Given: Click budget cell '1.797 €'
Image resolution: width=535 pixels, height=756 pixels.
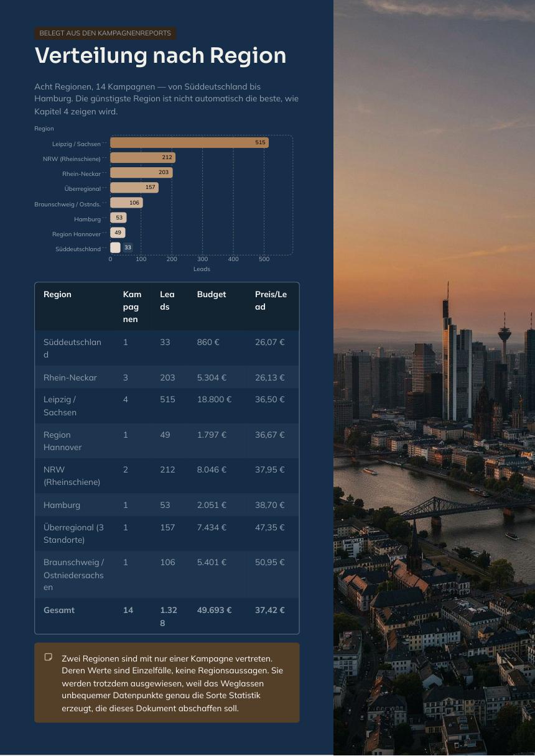Looking at the screenshot, I should [212, 435].
